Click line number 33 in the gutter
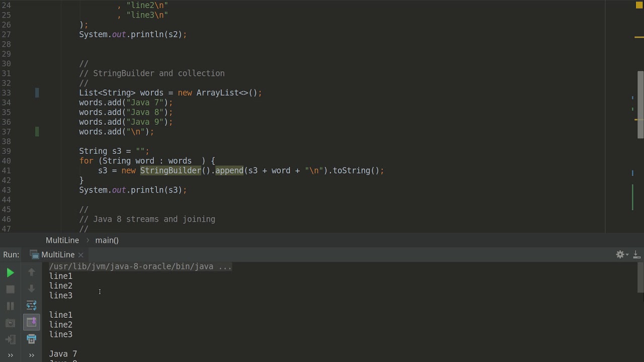 click(x=7, y=93)
